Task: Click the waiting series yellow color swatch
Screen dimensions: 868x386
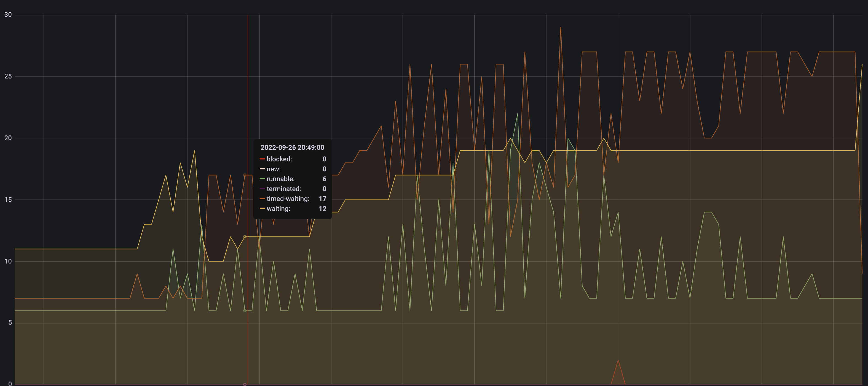Action: pos(262,208)
